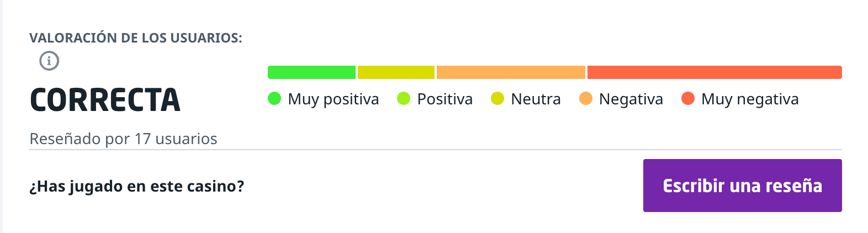Screen dimensions: 868x233
Task: Select the Neutra legend label
Action: pos(536,99)
